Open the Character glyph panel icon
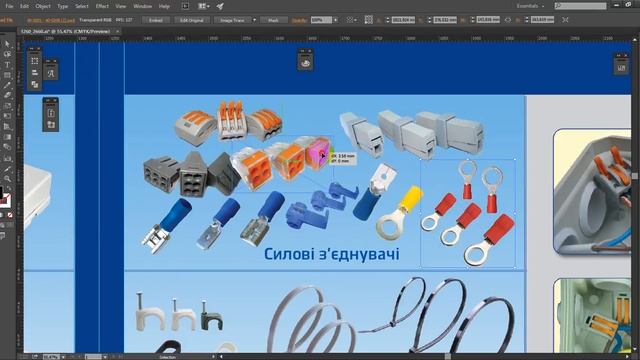Screen dimensions: 640x360 tap(51, 73)
